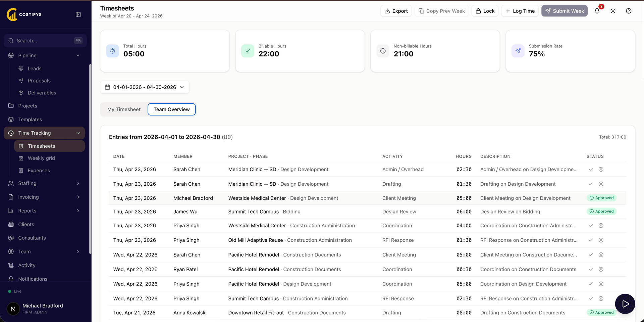Collapse the sidebar panel icon
Screen dimensions: 644x322
coord(78,14)
